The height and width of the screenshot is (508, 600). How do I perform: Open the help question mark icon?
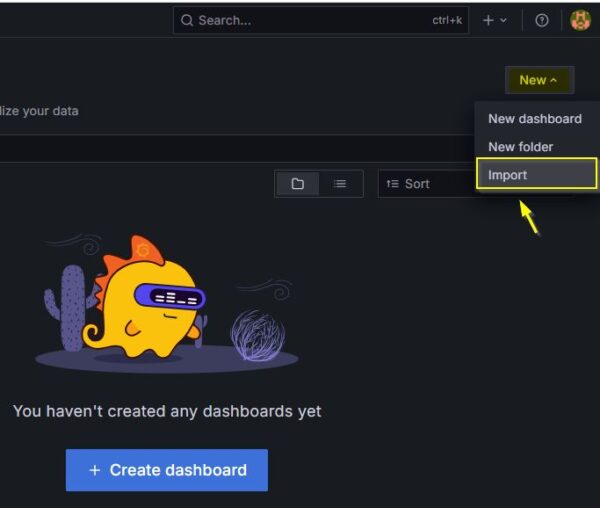(x=541, y=20)
